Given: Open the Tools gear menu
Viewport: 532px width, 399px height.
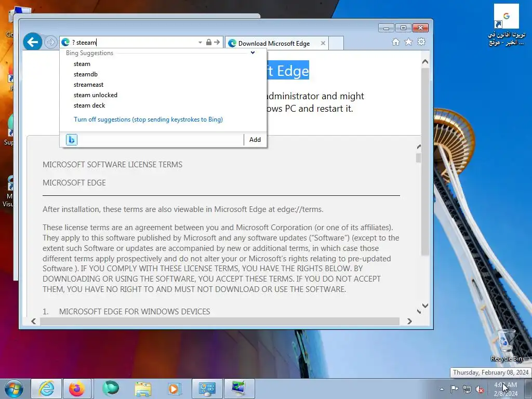Looking at the screenshot, I should click(x=421, y=42).
